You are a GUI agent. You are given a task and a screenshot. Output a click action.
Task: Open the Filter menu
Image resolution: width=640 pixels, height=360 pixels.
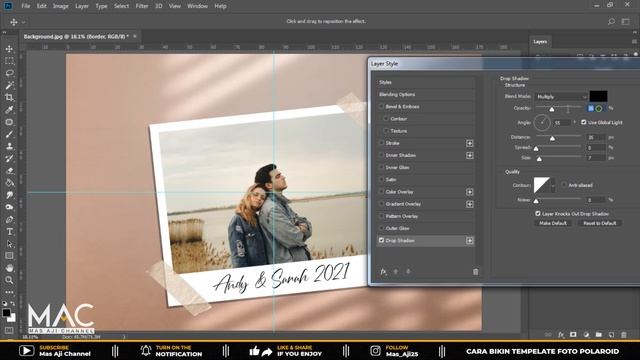click(x=142, y=6)
